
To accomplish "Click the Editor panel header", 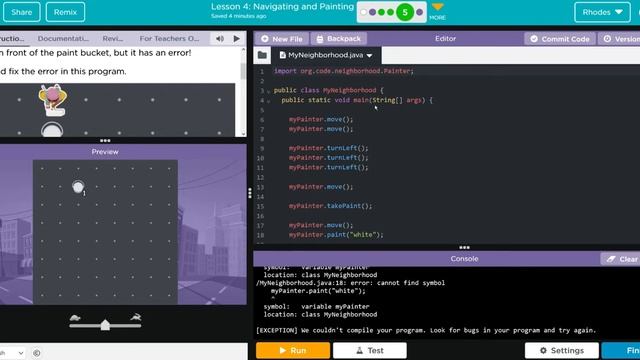I will [445, 38].
